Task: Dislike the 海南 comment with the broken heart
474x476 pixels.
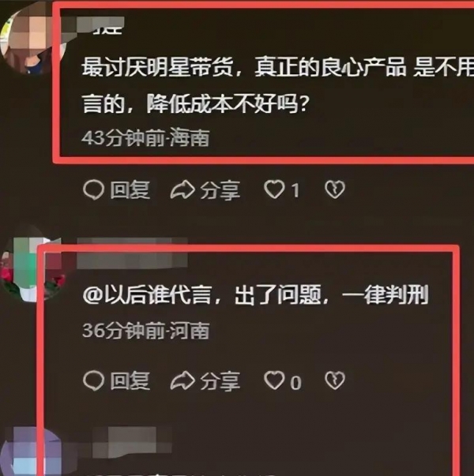Action: click(335, 189)
